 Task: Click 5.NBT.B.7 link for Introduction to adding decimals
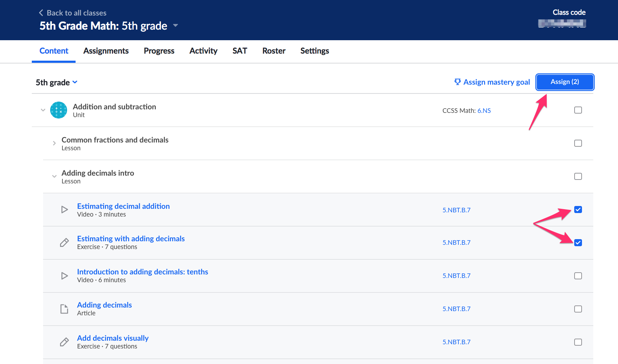tap(456, 276)
